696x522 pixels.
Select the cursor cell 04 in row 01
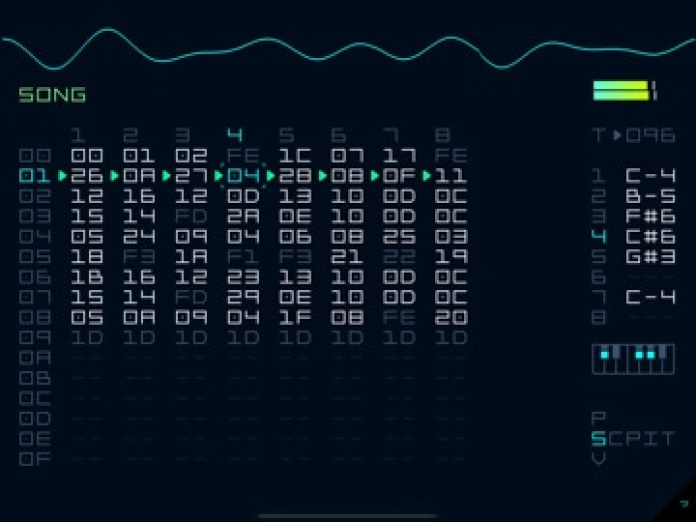tap(243, 176)
